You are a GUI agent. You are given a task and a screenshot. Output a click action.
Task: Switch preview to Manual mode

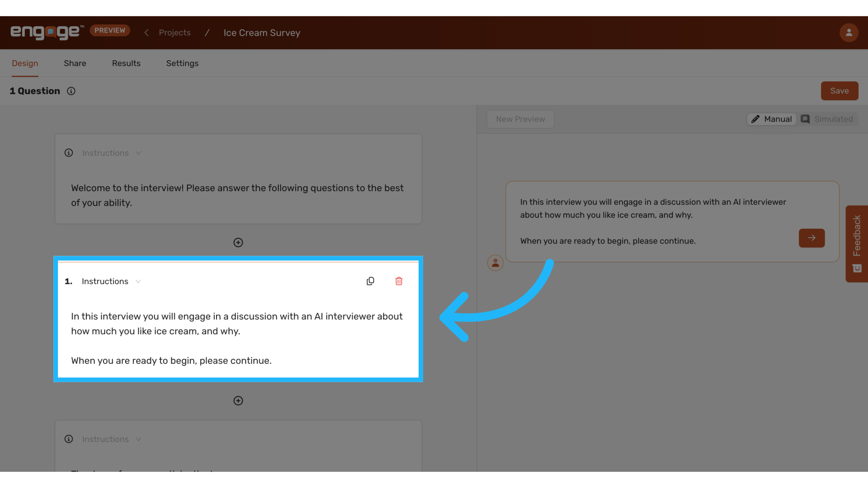click(x=771, y=119)
